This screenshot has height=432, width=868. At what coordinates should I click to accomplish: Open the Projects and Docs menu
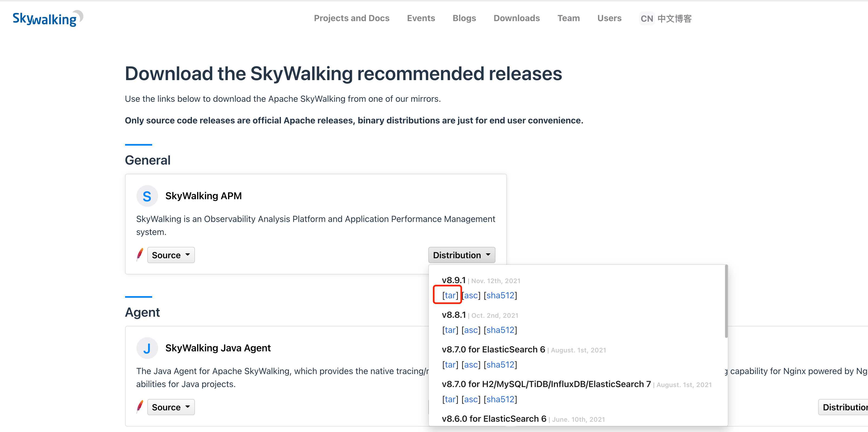352,18
